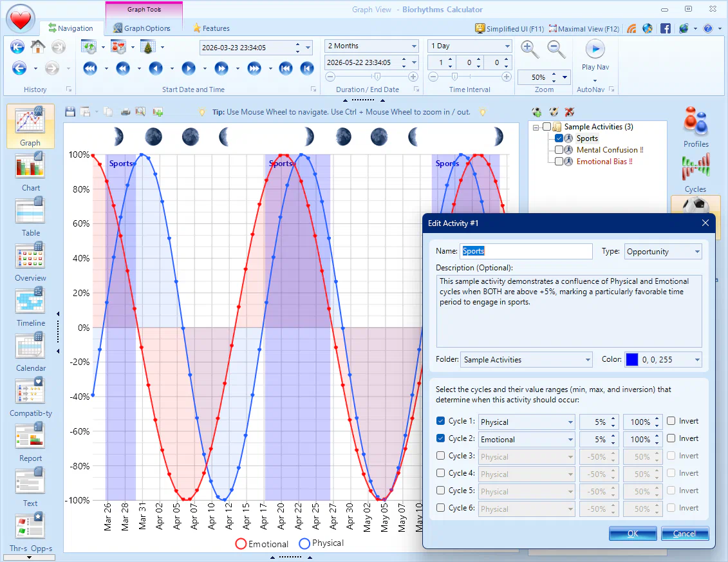Open the Chart view in sidebar
The height and width of the screenshot is (562, 728).
[x=30, y=171]
